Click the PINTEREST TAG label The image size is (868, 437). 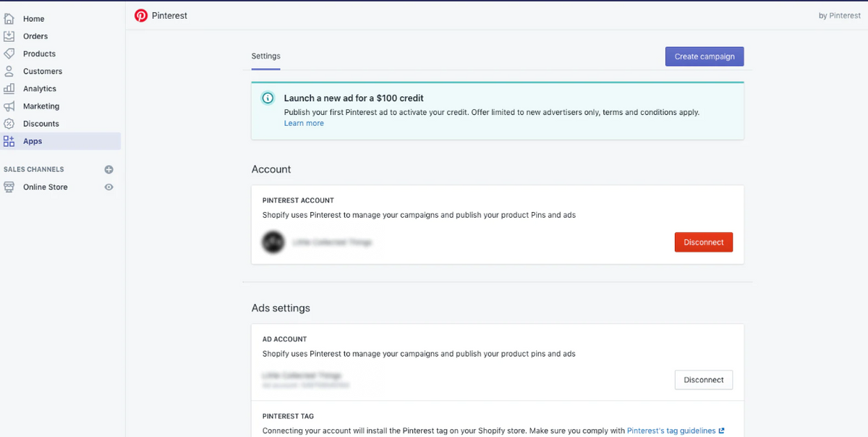[x=288, y=417]
